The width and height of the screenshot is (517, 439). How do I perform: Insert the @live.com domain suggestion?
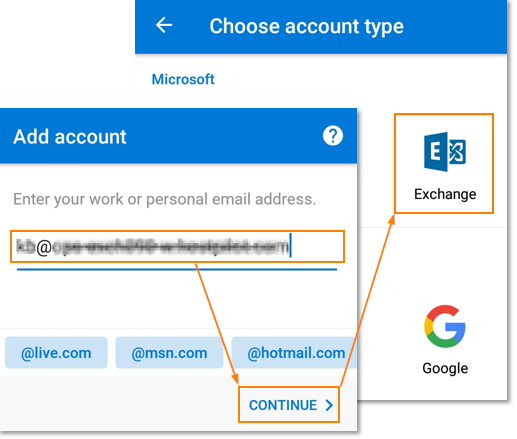coord(56,353)
